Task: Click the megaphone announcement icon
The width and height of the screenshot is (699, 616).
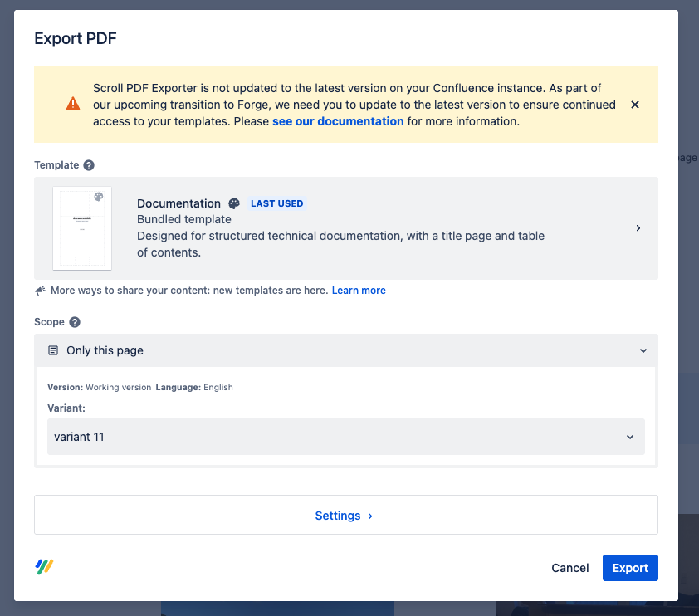Action: 40,291
